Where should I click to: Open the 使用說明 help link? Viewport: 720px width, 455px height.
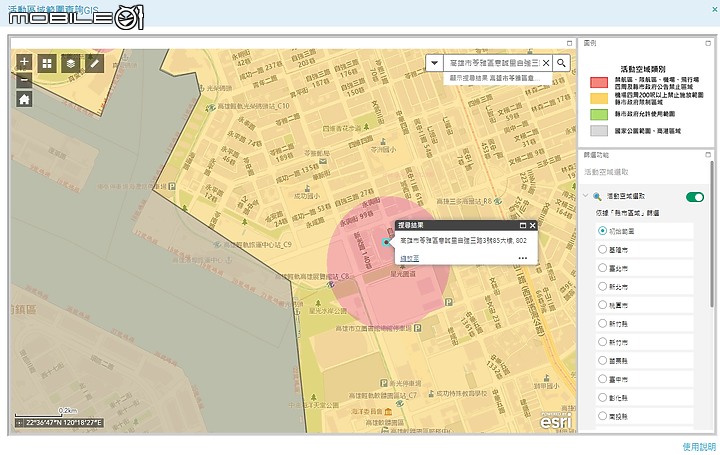coord(699,447)
